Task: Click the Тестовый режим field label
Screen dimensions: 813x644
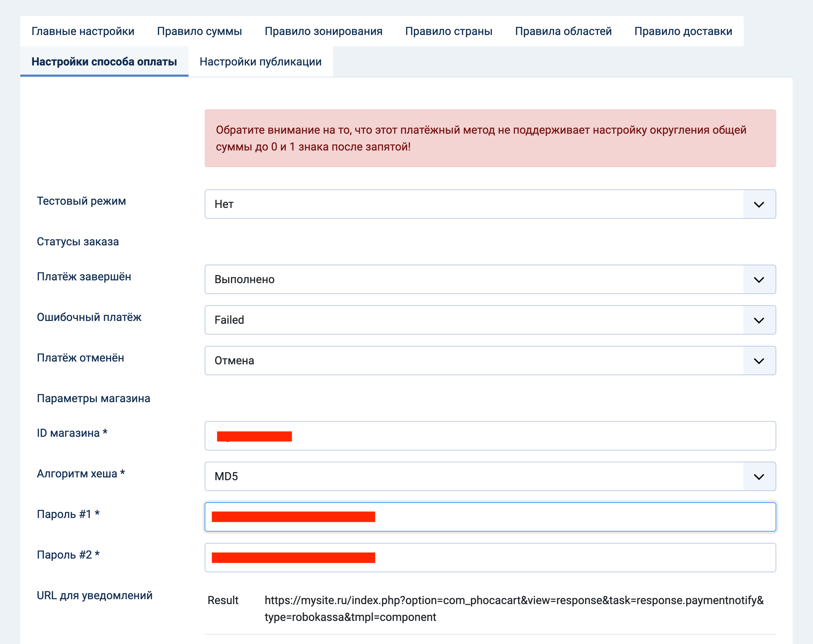Action: (82, 201)
